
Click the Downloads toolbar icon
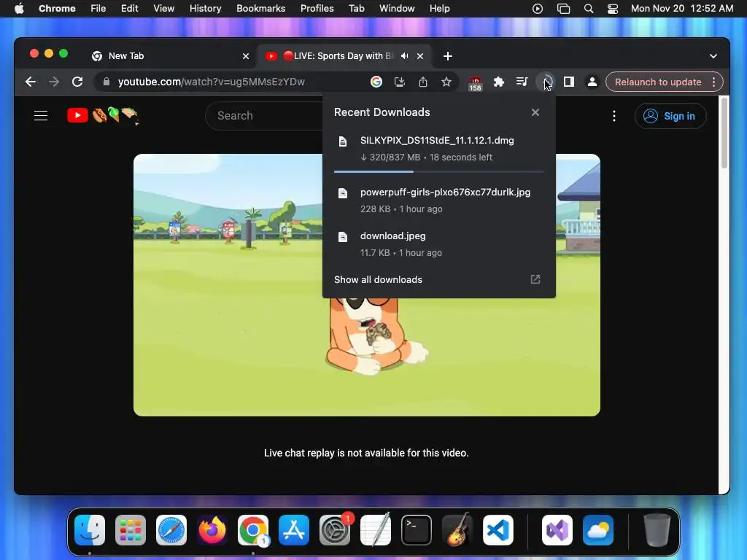pyautogui.click(x=546, y=82)
